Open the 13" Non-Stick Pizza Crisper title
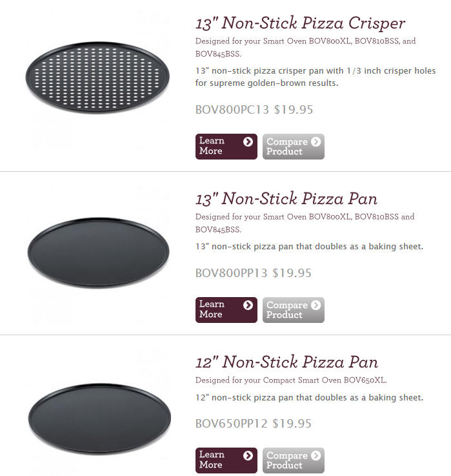Image resolution: width=451 pixels, height=476 pixels. point(300,23)
